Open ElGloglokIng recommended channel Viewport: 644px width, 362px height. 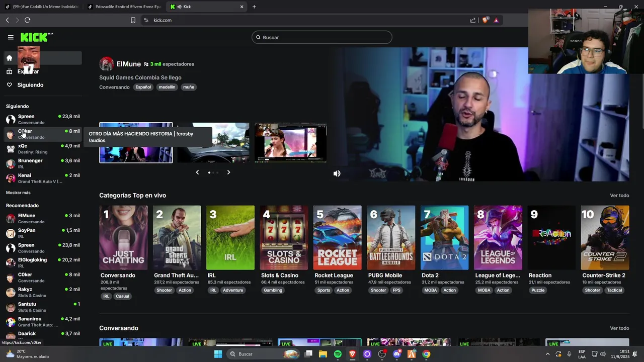(x=43, y=262)
